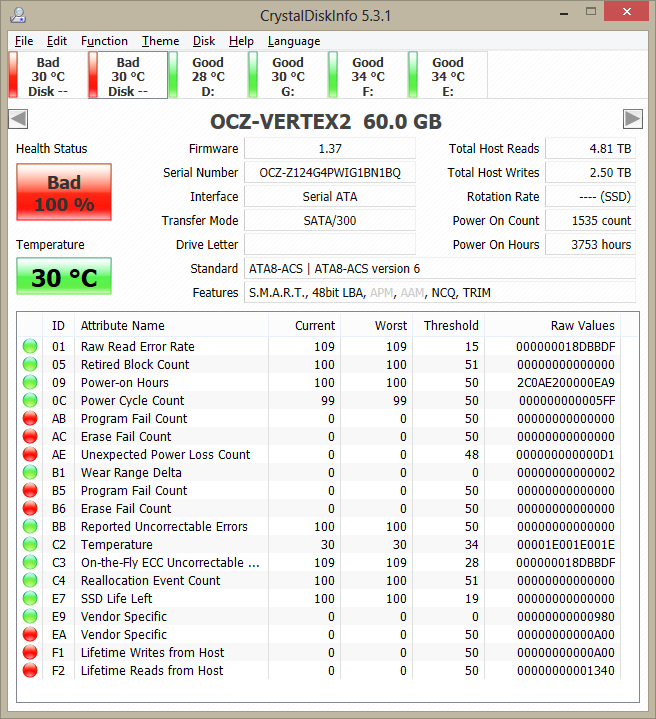Click red dot for Lifetime Reads from Host
This screenshot has width=656, height=719.
30,670
